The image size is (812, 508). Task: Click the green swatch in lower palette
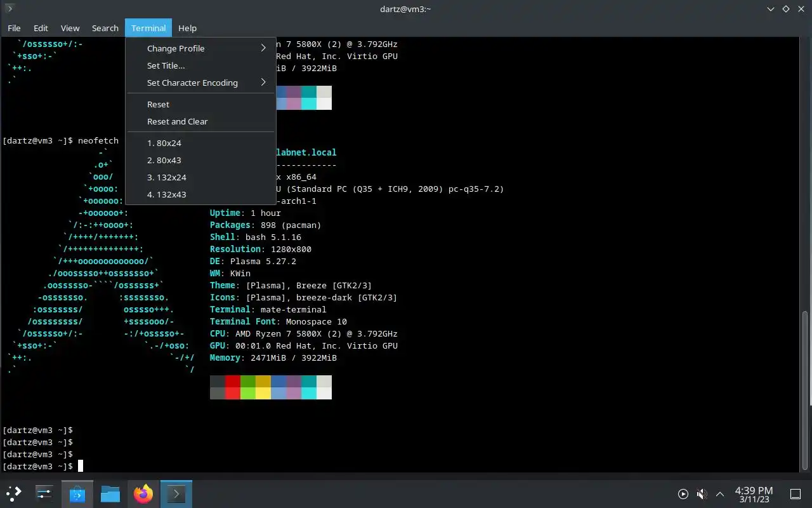click(247, 387)
